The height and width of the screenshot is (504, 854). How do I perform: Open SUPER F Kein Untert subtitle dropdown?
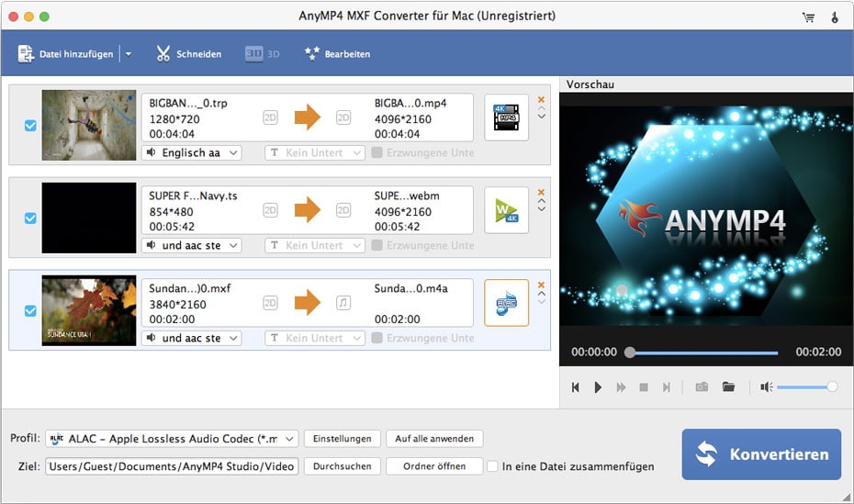(x=315, y=245)
